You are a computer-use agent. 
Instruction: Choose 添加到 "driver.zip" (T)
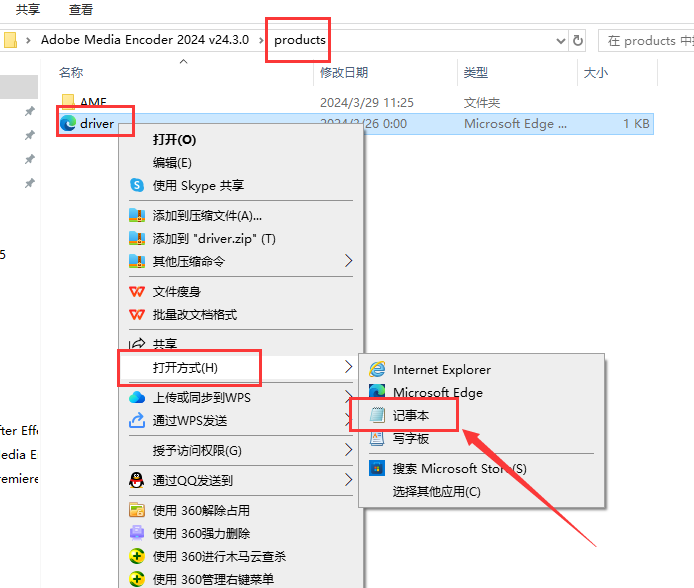click(x=214, y=239)
